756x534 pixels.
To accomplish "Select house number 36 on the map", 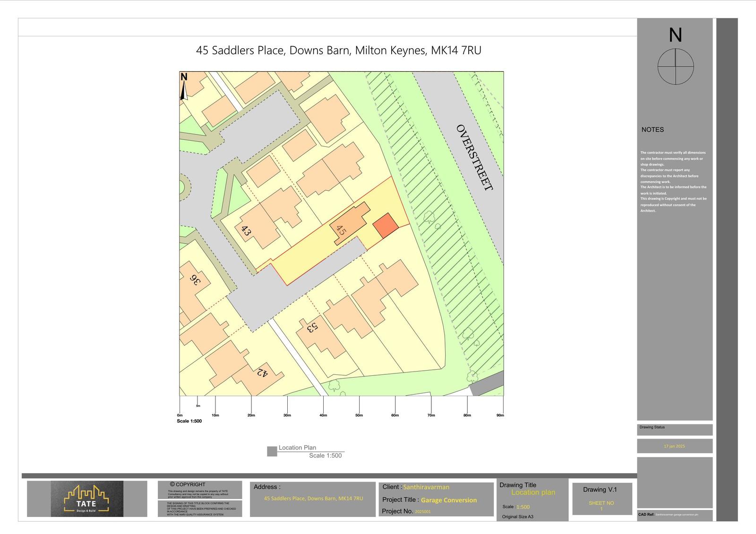I will point(194,281).
